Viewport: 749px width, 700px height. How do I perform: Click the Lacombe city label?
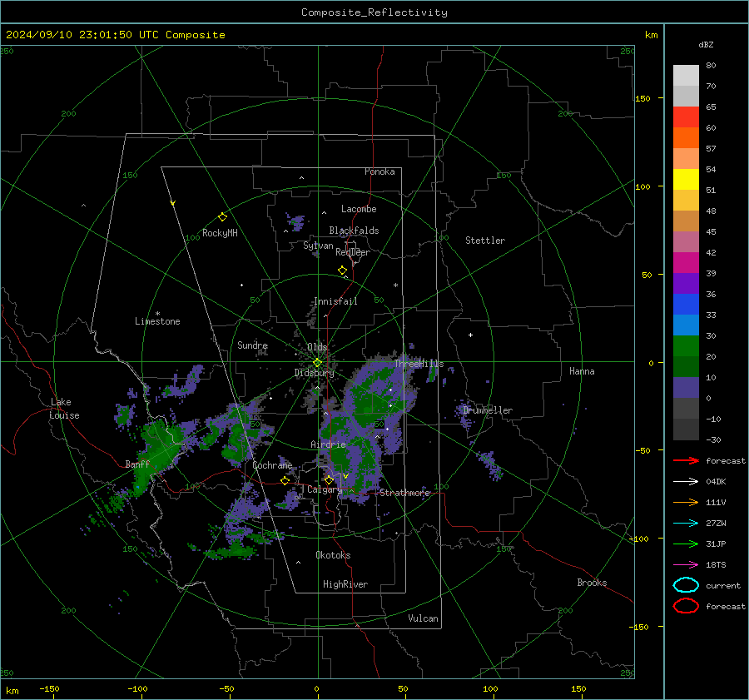(x=359, y=209)
